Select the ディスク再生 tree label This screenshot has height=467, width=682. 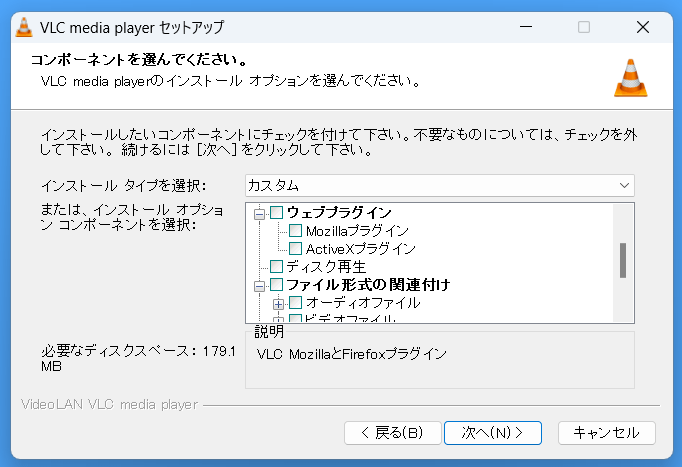click(x=326, y=267)
